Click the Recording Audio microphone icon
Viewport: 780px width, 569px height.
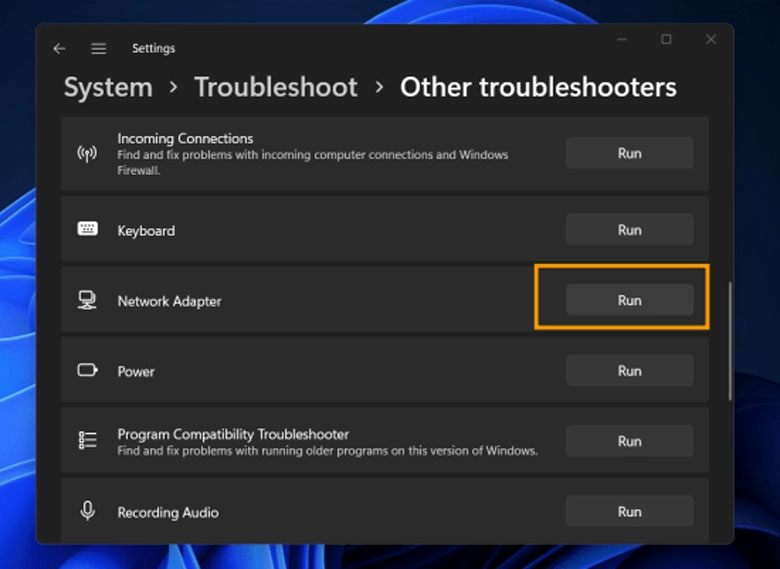(88, 511)
